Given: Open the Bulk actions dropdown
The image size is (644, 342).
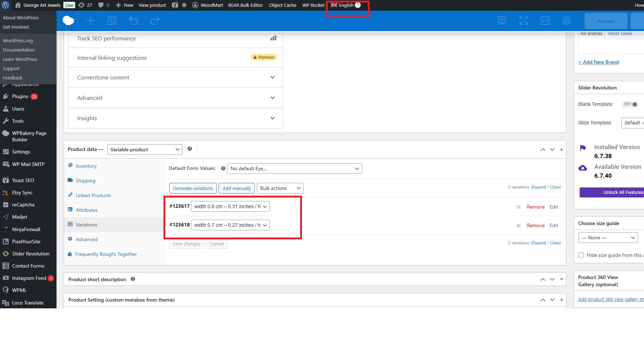Looking at the screenshot, I should click(280, 188).
